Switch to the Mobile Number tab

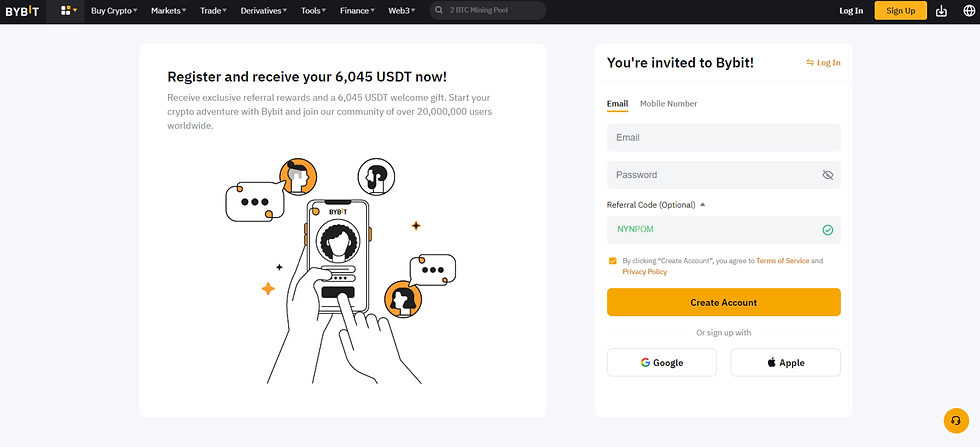(x=668, y=104)
